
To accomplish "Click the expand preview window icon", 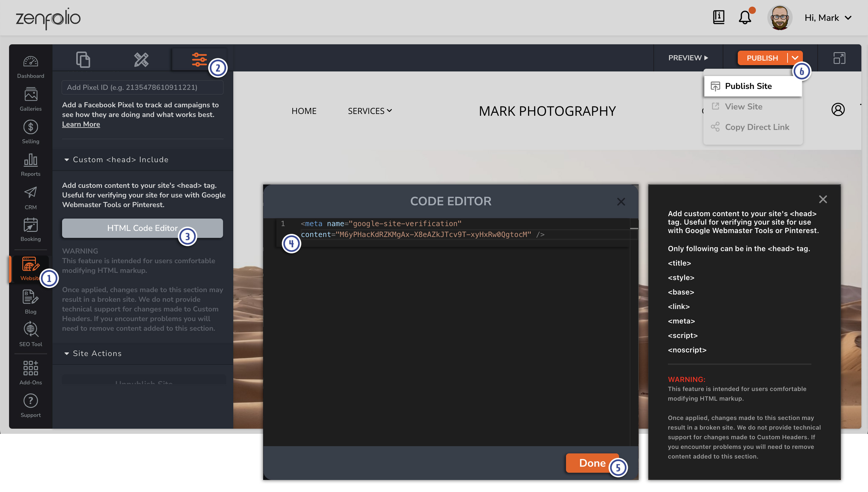I will 839,58.
